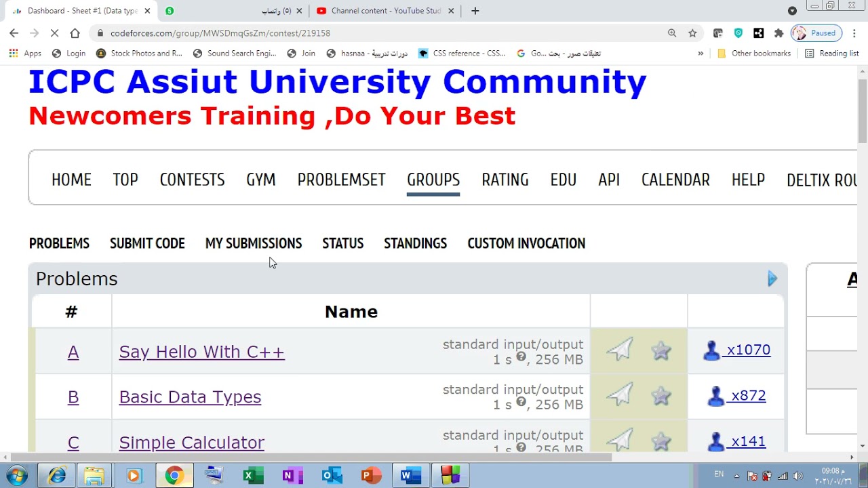Image resolution: width=868 pixels, height=488 pixels.
Task: Submit problem B via paper plane icon
Action: click(620, 395)
